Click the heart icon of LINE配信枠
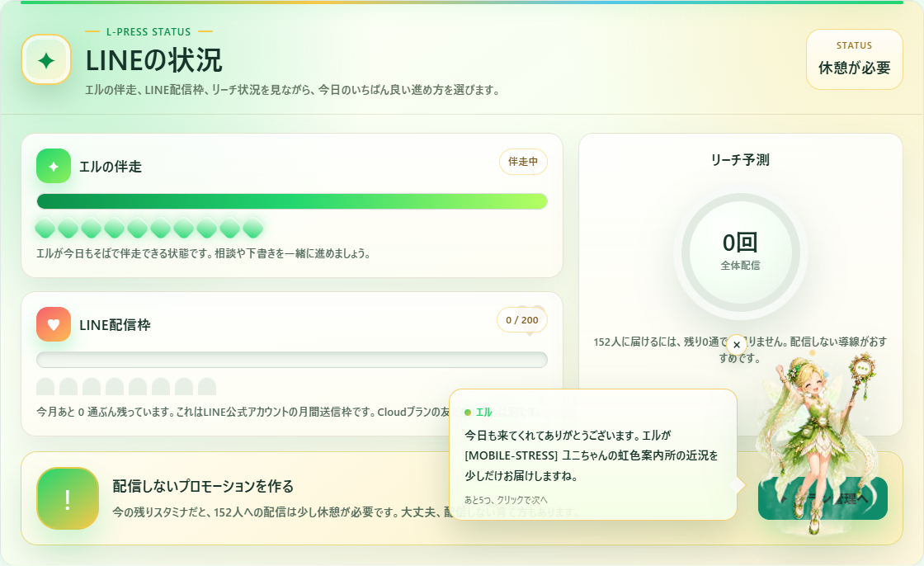This screenshot has height=566, width=924. tap(54, 324)
